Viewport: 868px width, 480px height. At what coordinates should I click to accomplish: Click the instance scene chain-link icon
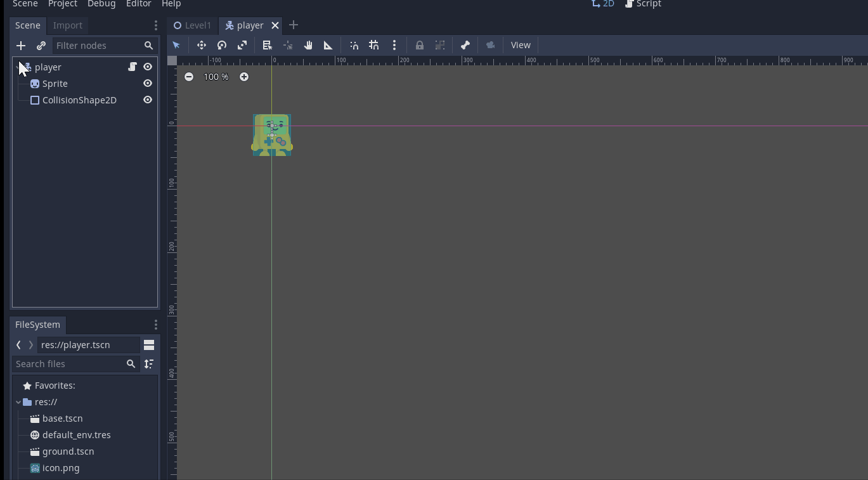pyautogui.click(x=41, y=46)
